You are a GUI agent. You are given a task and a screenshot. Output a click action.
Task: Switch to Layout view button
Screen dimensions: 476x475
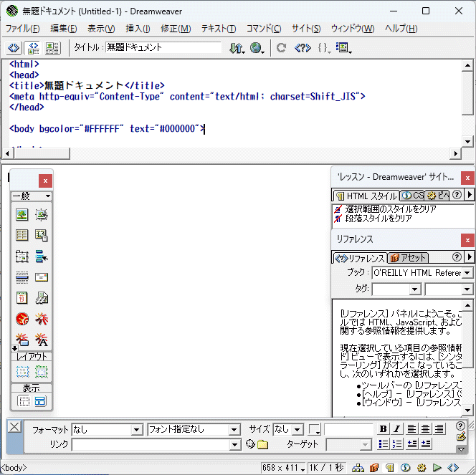point(40,400)
